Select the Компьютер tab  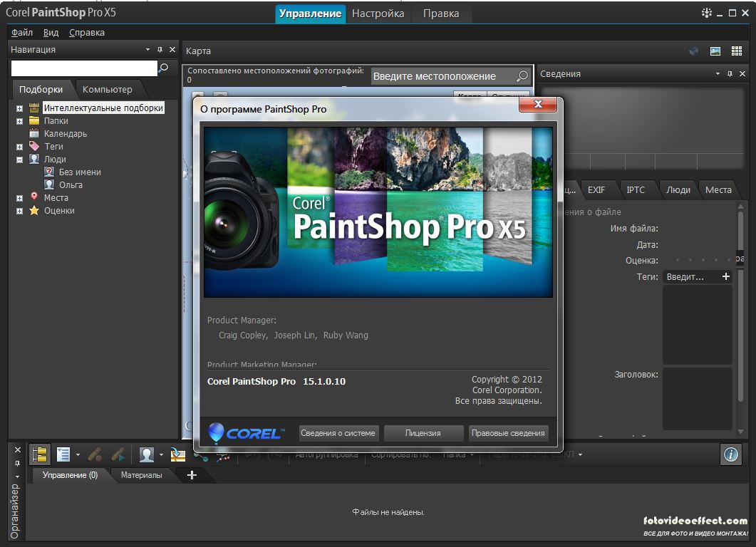pos(108,89)
